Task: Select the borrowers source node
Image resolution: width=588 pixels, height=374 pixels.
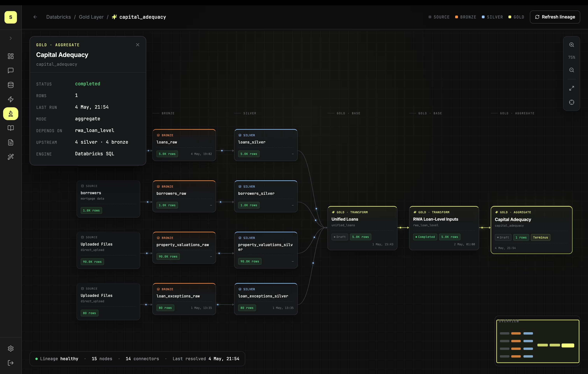Action: pyautogui.click(x=108, y=199)
